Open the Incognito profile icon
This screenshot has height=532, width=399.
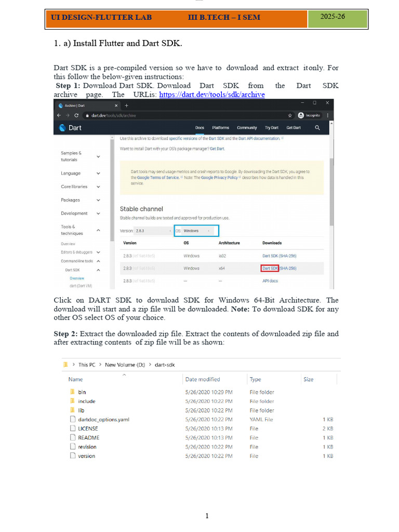pyautogui.click(x=301, y=115)
